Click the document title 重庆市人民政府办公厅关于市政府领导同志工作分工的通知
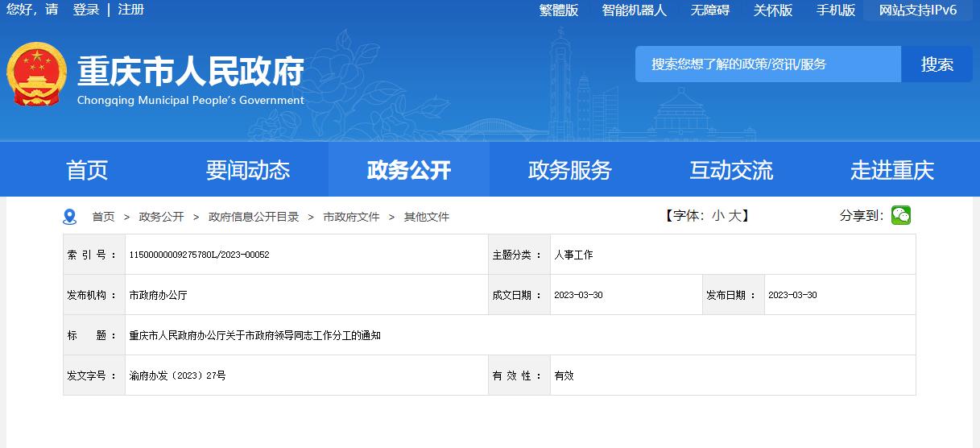This screenshot has height=448, width=980. pyautogui.click(x=254, y=335)
